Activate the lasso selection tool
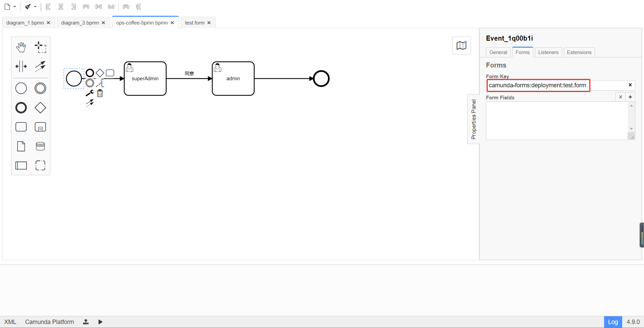This screenshot has height=328, width=644. pyautogui.click(x=40, y=47)
